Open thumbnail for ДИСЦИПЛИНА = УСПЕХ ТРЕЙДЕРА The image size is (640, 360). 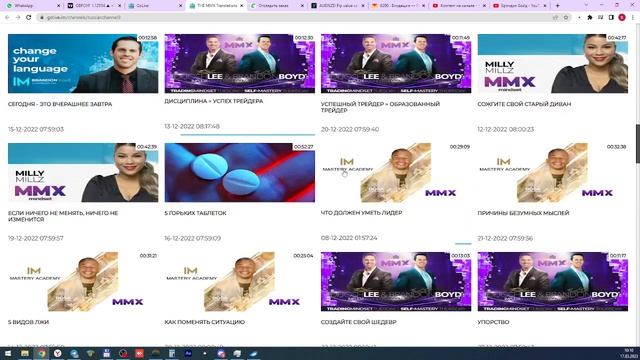[240, 63]
